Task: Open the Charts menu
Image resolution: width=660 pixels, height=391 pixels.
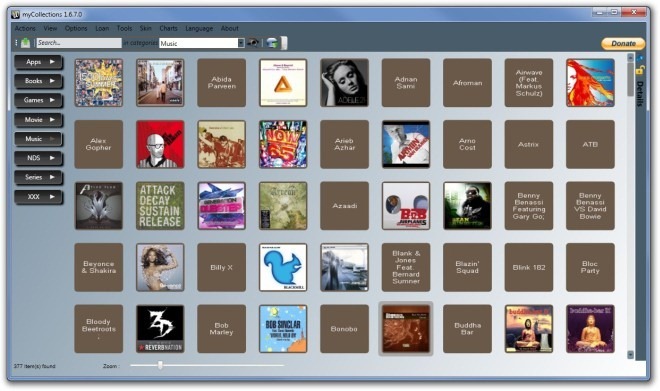Action: pos(168,28)
